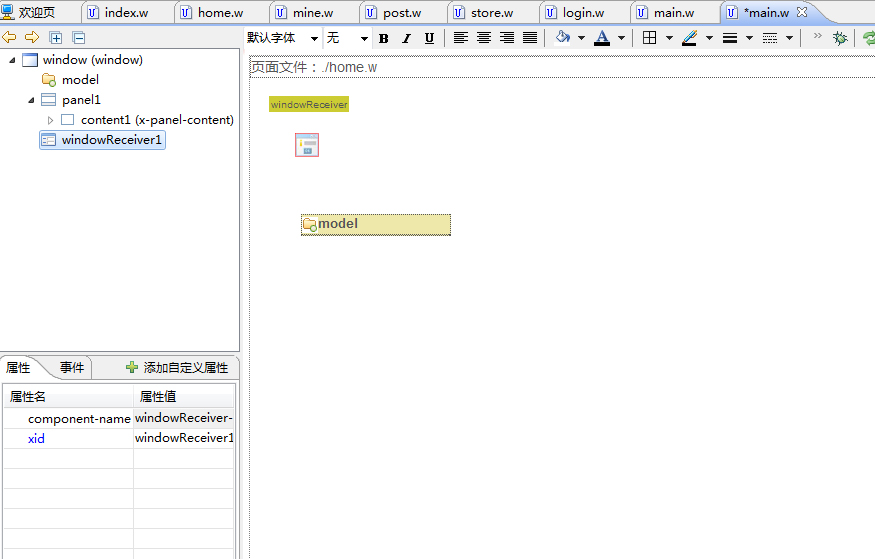Click the 页面文件: ./home.w path text
875x559 pixels.
click(x=314, y=68)
